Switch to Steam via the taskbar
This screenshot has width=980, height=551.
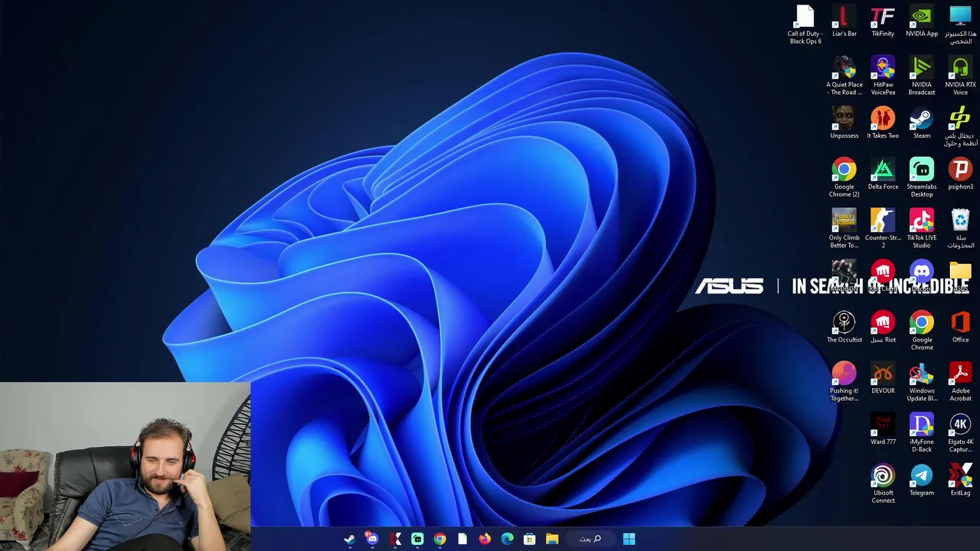pyautogui.click(x=350, y=539)
